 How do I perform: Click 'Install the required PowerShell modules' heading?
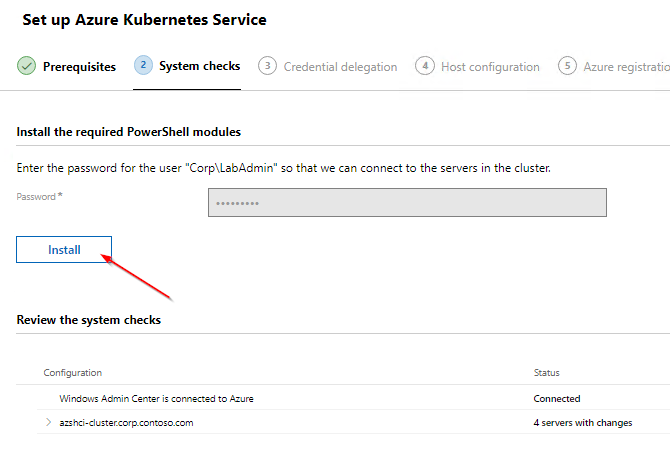tap(129, 132)
